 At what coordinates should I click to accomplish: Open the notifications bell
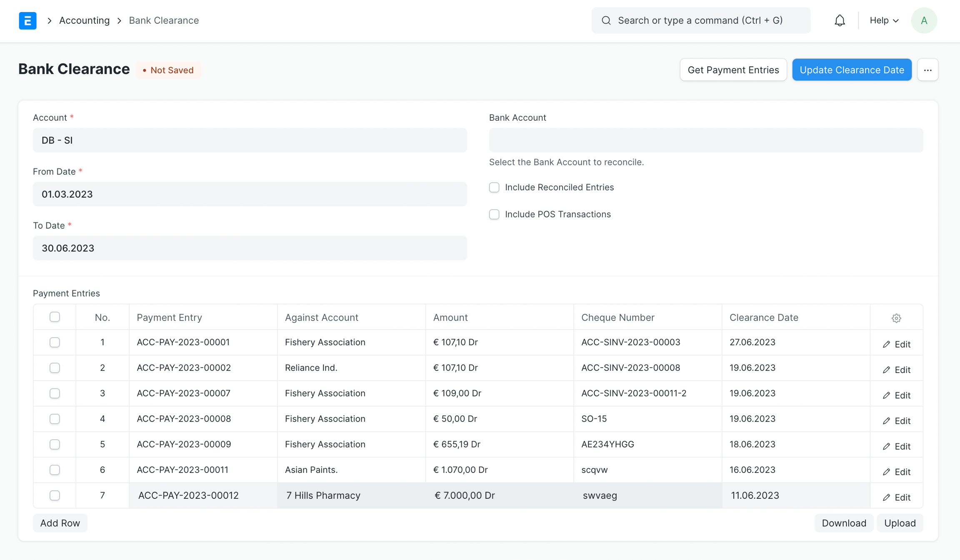point(840,20)
